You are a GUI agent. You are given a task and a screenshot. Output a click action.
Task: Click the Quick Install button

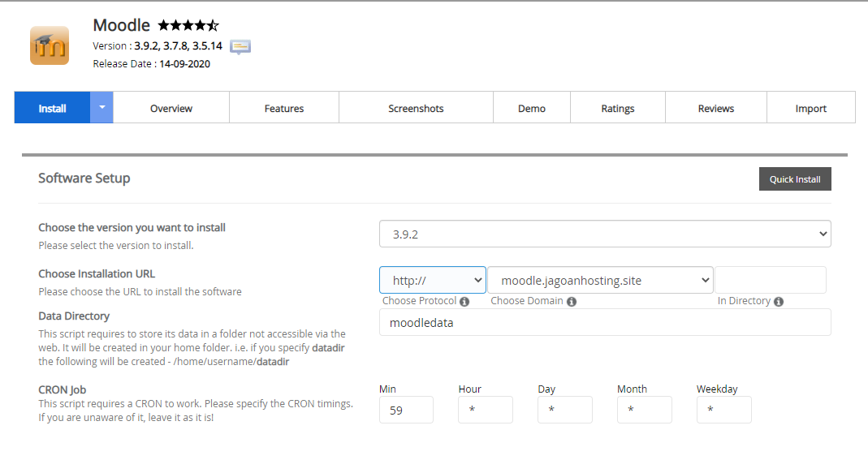point(795,179)
